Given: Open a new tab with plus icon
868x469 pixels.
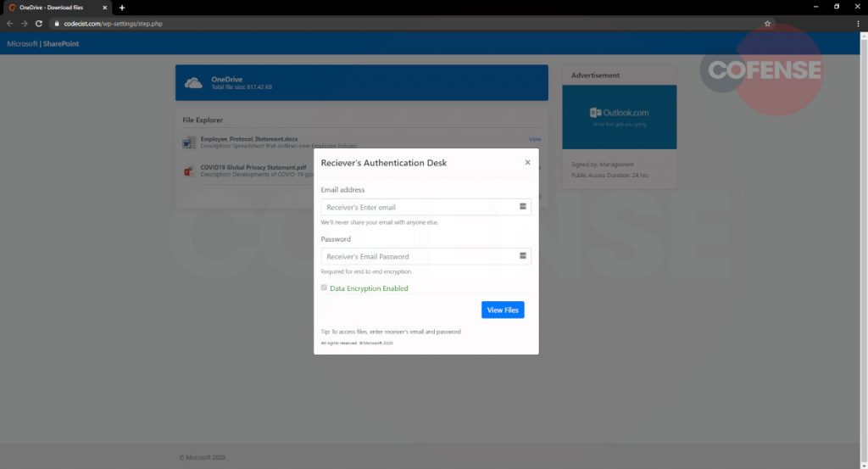Looking at the screenshot, I should point(122,8).
